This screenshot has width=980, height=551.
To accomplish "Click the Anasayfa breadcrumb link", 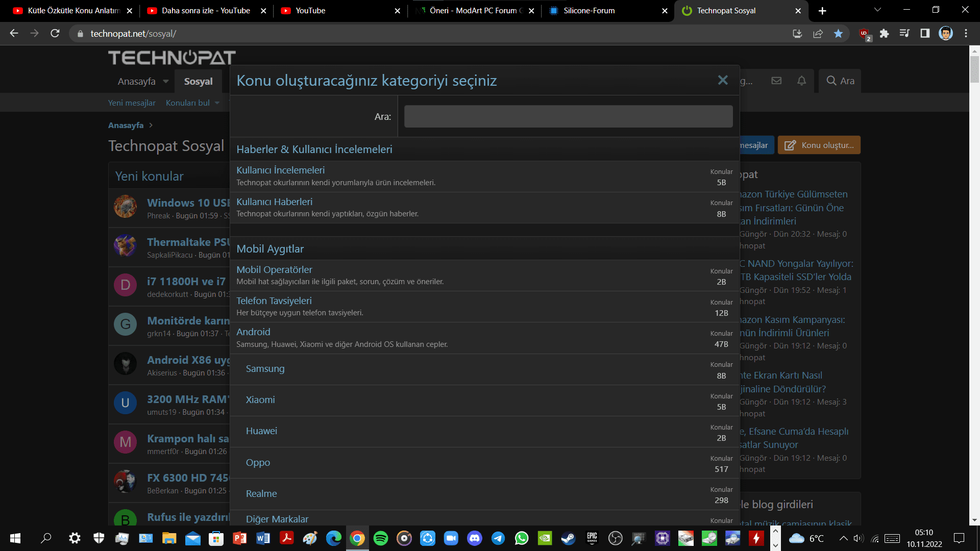I will point(126,125).
